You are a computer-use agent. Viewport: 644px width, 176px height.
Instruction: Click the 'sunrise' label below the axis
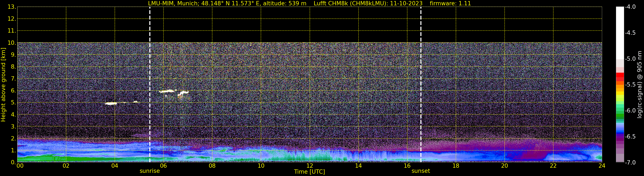[150, 171]
